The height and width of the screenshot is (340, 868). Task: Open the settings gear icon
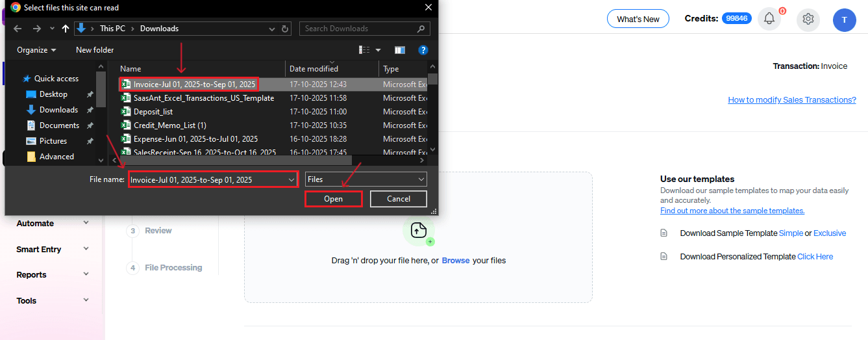coord(808,19)
